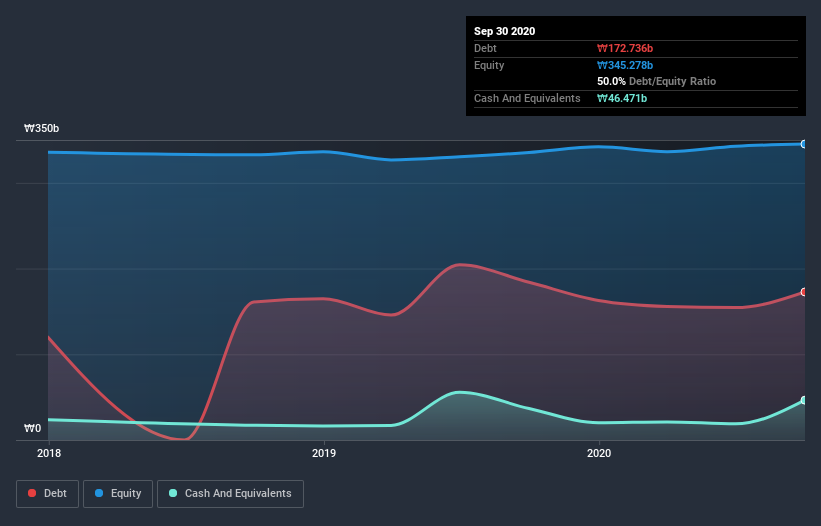Select the Equity endpoint marker on chart
This screenshot has width=821, height=526.
click(x=804, y=144)
